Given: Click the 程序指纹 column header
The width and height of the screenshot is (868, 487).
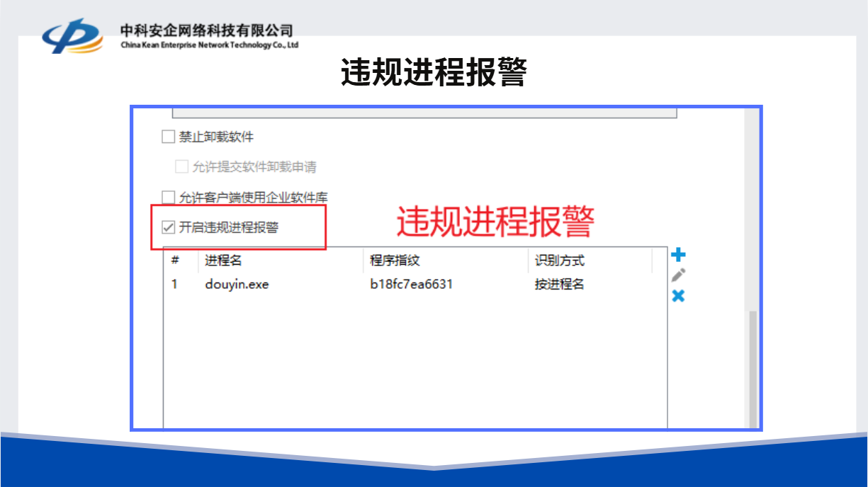Looking at the screenshot, I should tap(395, 260).
